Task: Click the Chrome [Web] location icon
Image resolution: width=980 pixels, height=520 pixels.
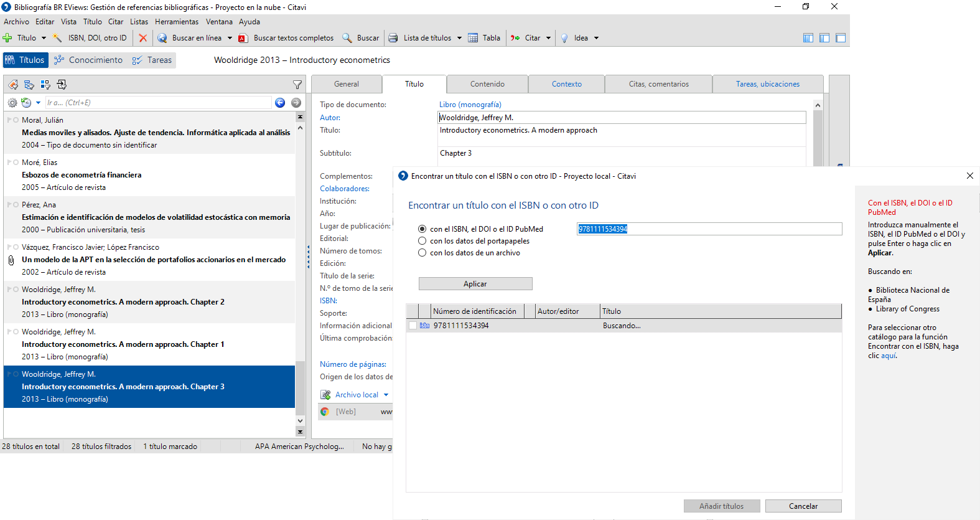Action: [325, 412]
